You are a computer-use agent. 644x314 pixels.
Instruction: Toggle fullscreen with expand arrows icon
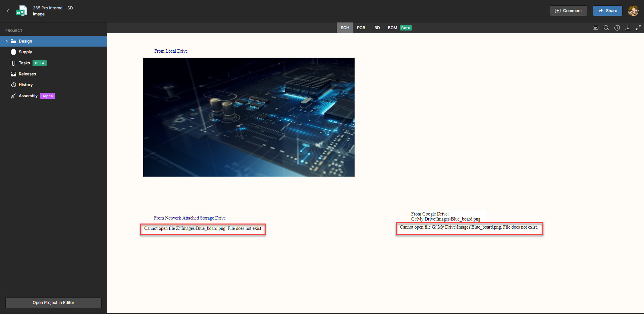[638, 28]
